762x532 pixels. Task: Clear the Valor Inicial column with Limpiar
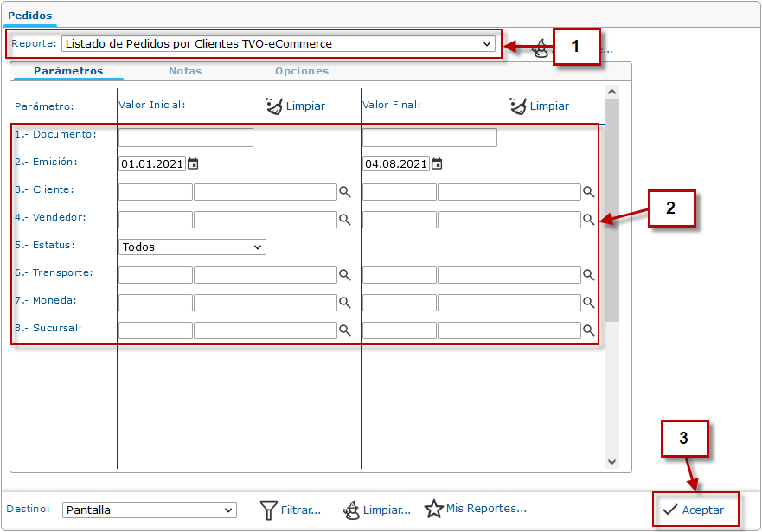296,106
